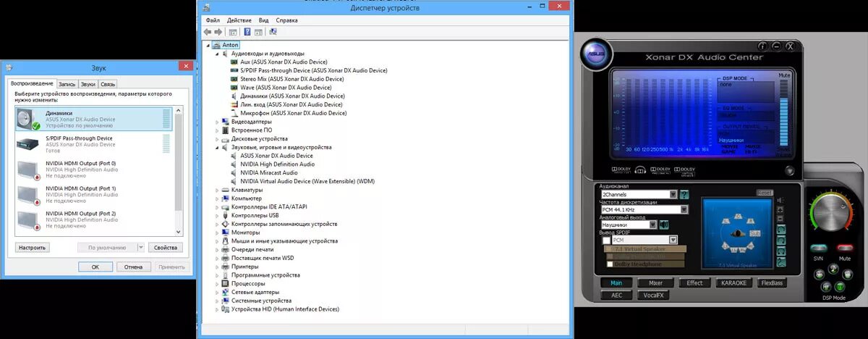Click the blue help icon in Device Manager toolbar
The height and width of the screenshot is (339, 868).
247,32
